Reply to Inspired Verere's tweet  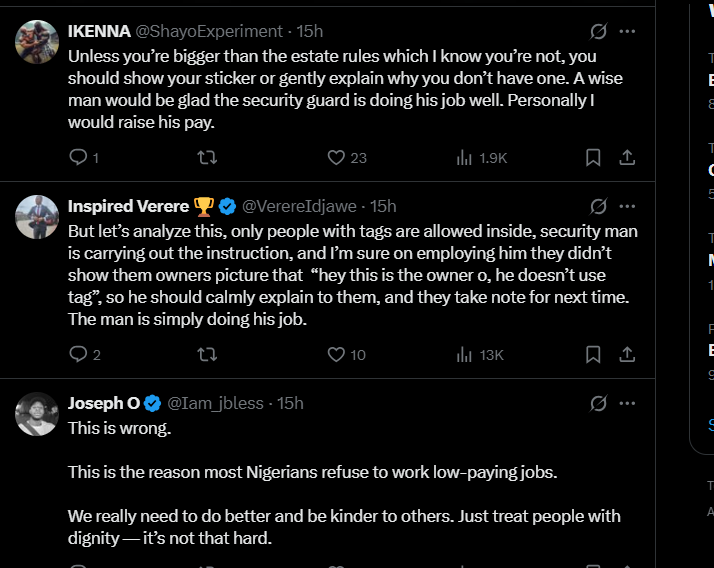coord(78,354)
